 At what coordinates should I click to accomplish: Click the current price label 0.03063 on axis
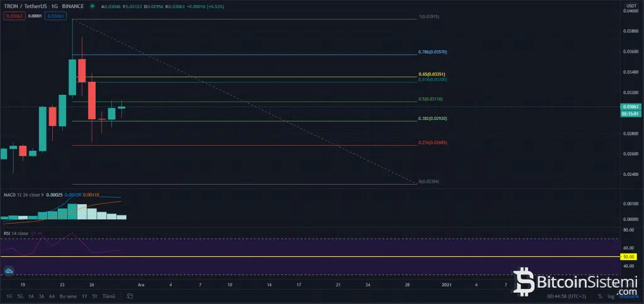tap(630, 107)
